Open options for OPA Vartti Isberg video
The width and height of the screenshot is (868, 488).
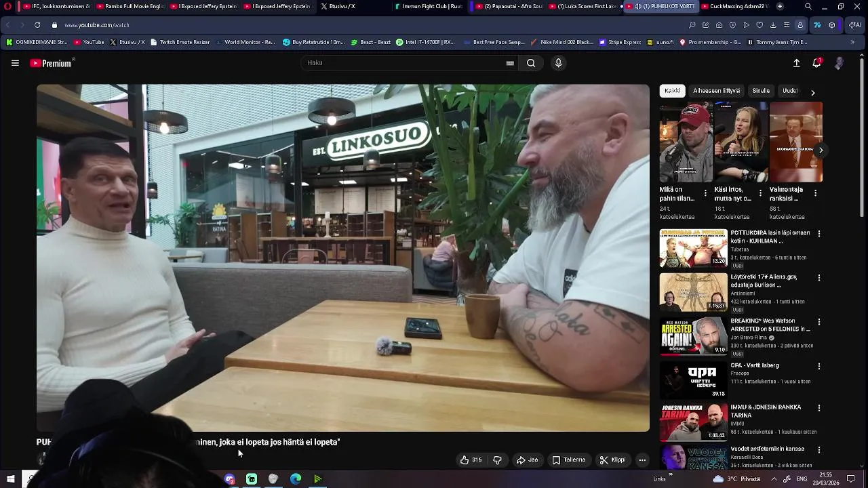click(x=819, y=366)
